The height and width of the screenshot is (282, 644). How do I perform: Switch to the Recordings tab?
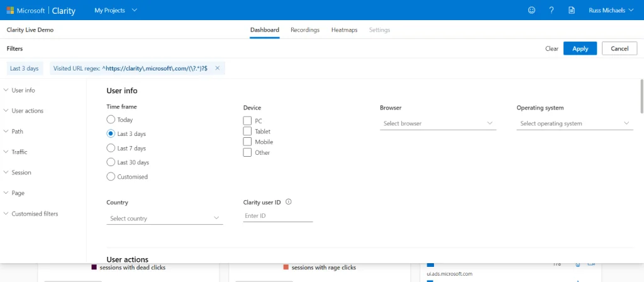coord(305,30)
